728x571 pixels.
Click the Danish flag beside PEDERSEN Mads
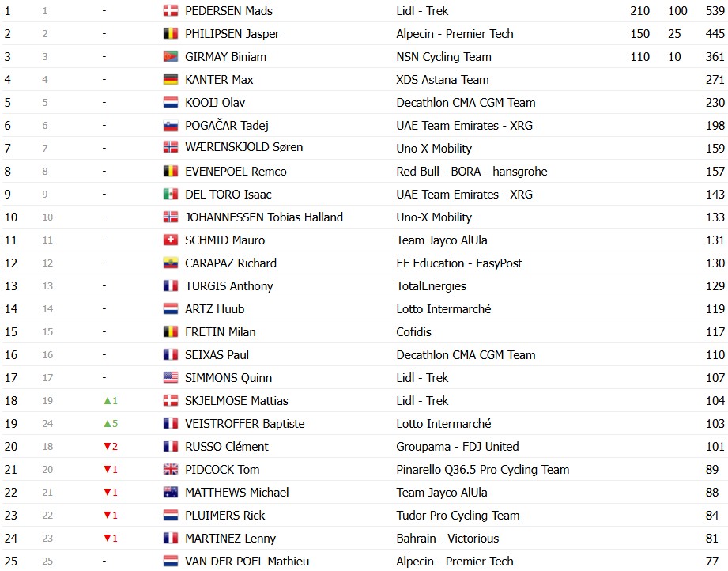click(171, 11)
